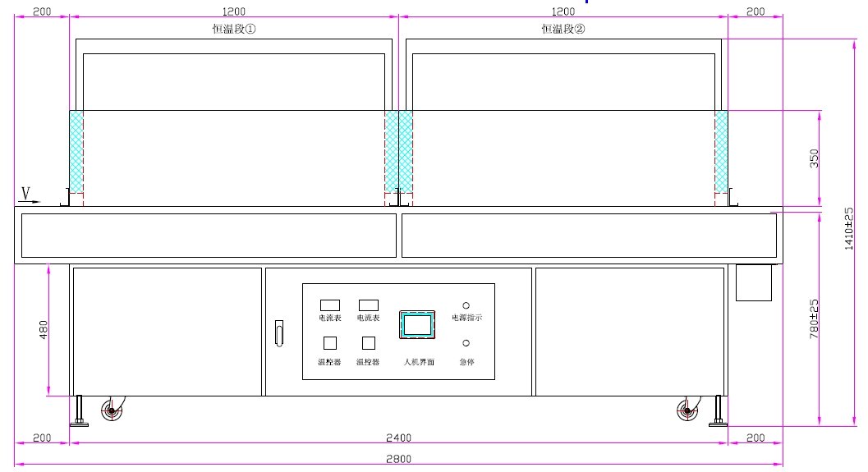This screenshot has height=472, width=868.
Task: Click the left 电流表 meter rectangle
Action: (x=330, y=305)
